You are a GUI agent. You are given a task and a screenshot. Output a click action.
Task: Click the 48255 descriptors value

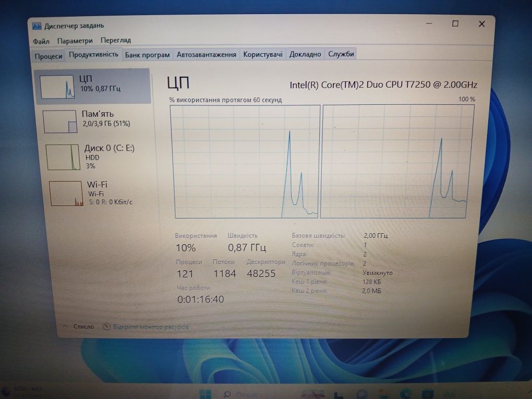coord(261,273)
